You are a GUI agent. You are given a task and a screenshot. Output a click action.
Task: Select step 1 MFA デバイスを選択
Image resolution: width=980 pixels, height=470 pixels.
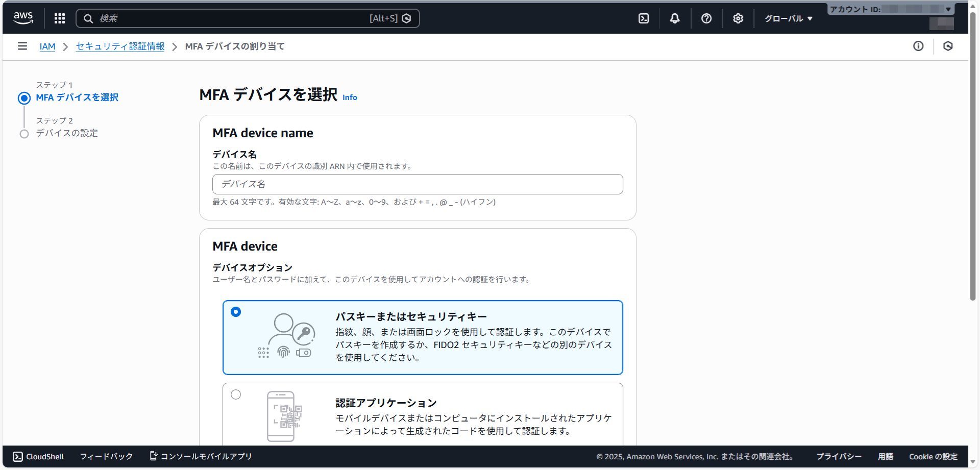click(x=77, y=97)
